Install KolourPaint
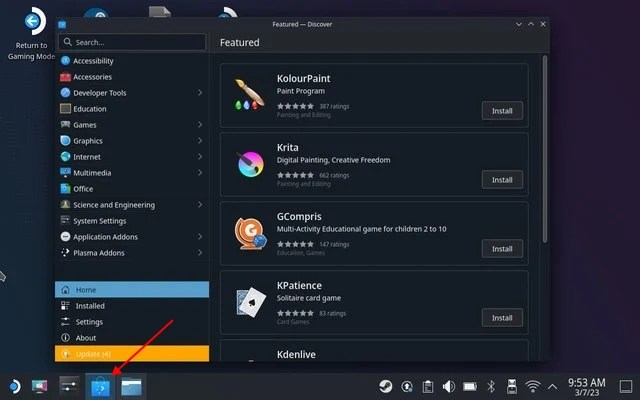The width and height of the screenshot is (640, 400). [x=502, y=111]
